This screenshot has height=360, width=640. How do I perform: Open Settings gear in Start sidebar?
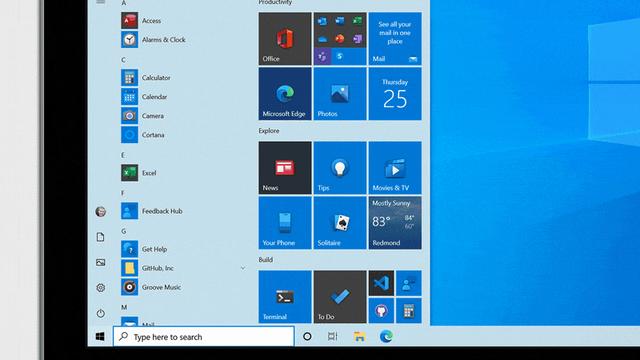click(100, 288)
